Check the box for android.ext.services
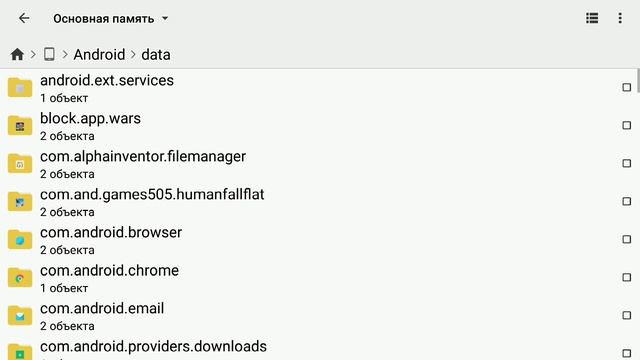Viewport: 640px width, 360px height. 627,87
